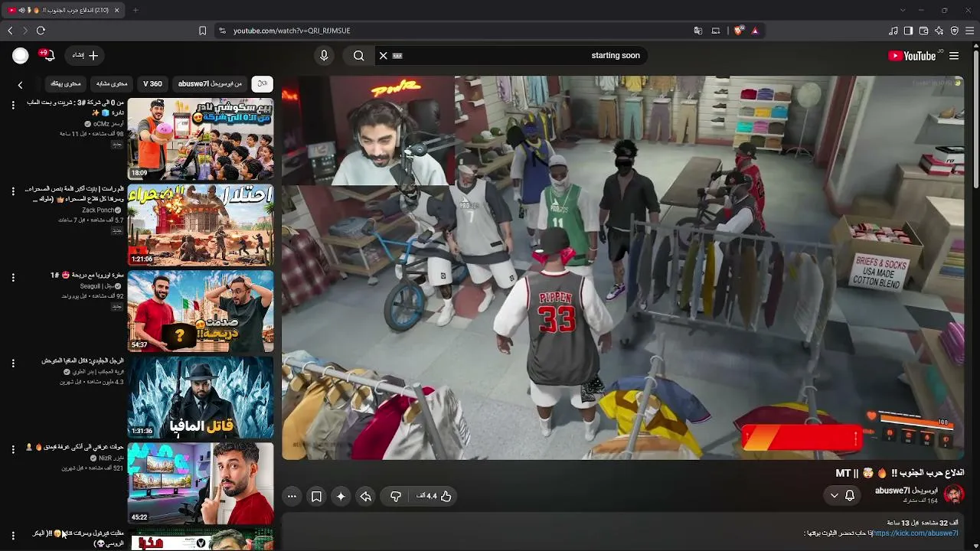Image resolution: width=980 pixels, height=551 pixels.
Task: Open the abuswe7l channel avatar
Action: coord(953,494)
